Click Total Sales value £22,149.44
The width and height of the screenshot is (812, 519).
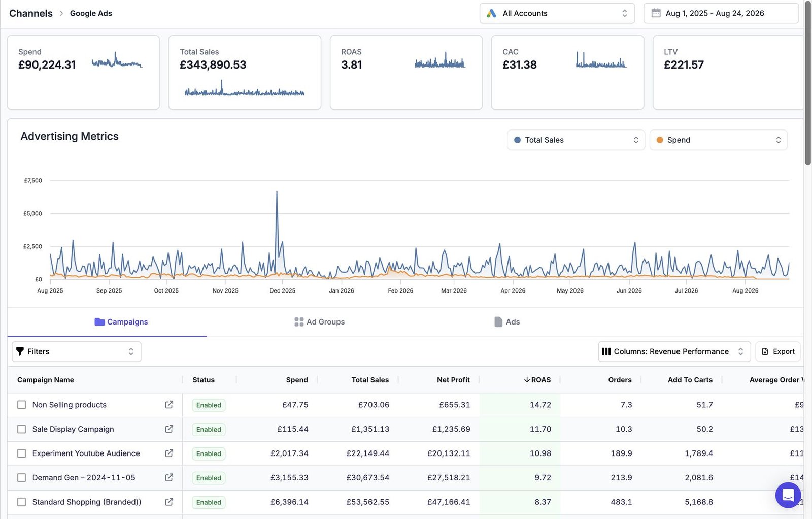pyautogui.click(x=368, y=453)
